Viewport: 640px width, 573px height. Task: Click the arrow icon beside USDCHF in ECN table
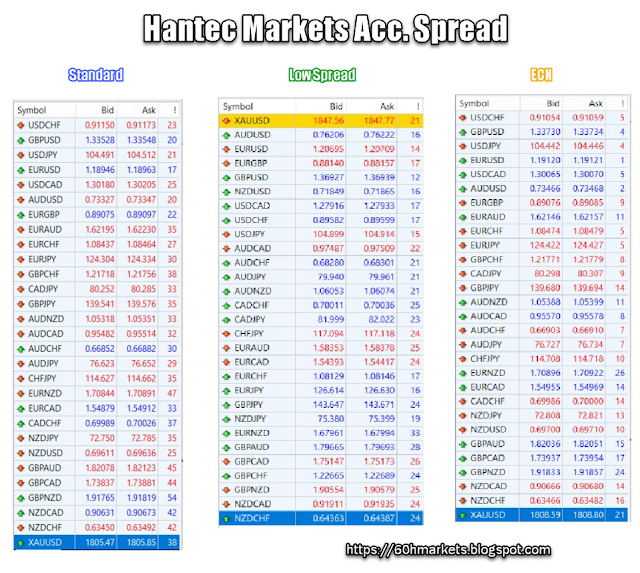click(x=463, y=118)
